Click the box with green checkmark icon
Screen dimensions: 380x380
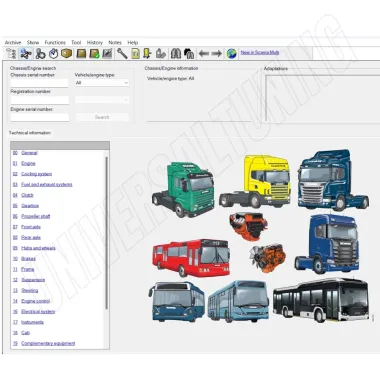coord(94,53)
